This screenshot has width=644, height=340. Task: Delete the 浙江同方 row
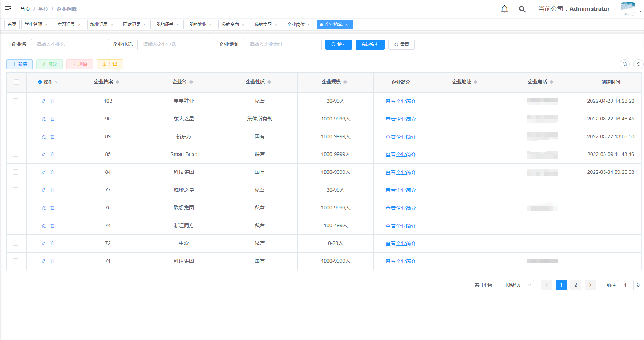[53, 226]
